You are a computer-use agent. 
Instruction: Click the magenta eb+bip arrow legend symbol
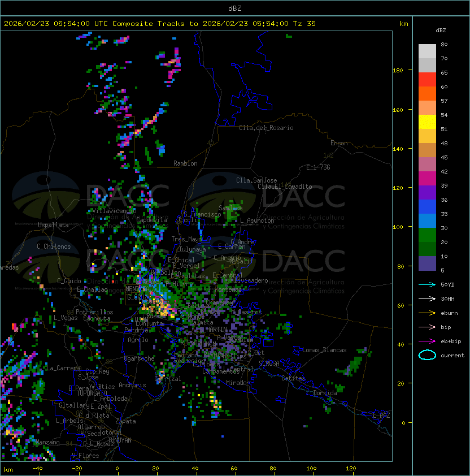(x=427, y=341)
